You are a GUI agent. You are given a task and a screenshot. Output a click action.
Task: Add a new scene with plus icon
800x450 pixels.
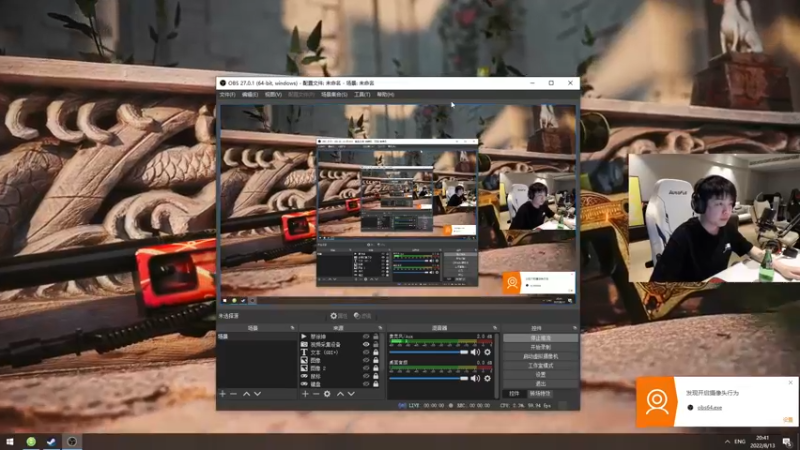pos(222,394)
